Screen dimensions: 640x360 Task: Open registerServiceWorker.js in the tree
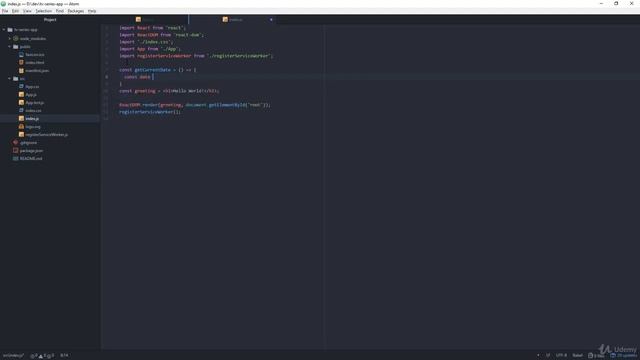point(47,135)
